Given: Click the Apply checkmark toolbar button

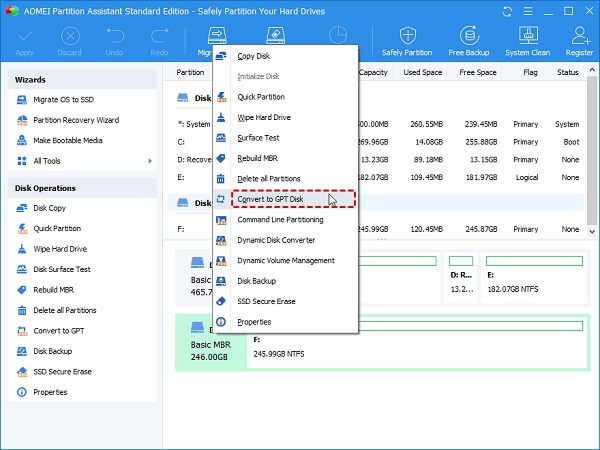Looking at the screenshot, I should pos(24,42).
